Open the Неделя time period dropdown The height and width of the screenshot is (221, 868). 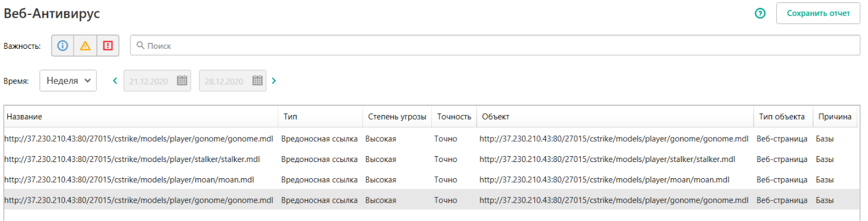(68, 81)
